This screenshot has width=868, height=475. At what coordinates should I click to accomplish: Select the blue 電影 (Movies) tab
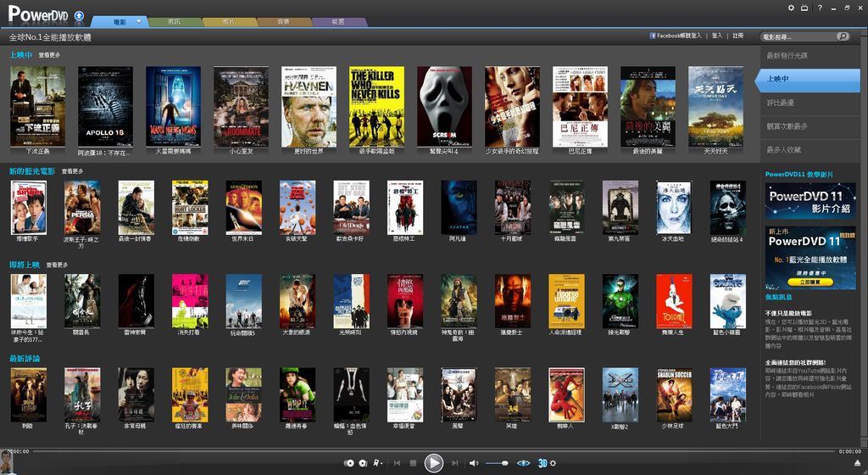tap(120, 21)
